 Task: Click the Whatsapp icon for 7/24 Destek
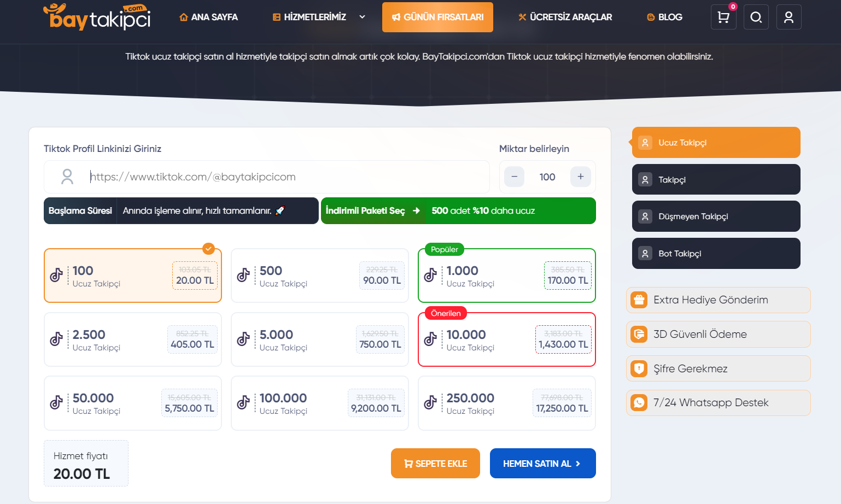pyautogui.click(x=639, y=403)
